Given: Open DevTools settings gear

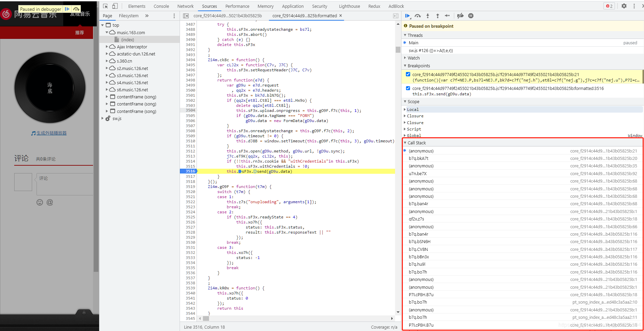Looking at the screenshot, I should 624,6.
